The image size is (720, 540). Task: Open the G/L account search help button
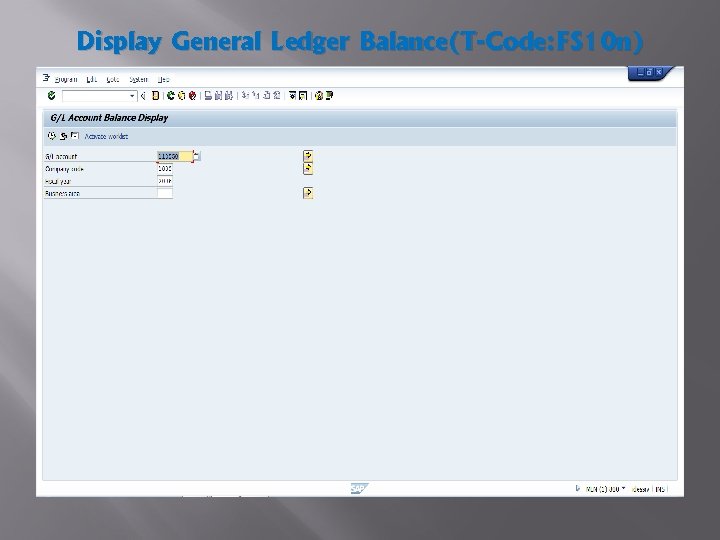pos(197,156)
